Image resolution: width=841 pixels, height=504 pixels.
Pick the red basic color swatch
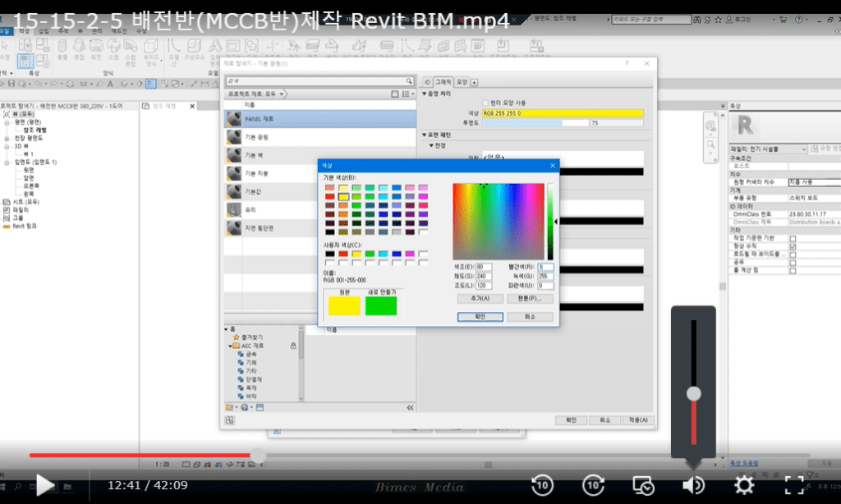(330, 197)
